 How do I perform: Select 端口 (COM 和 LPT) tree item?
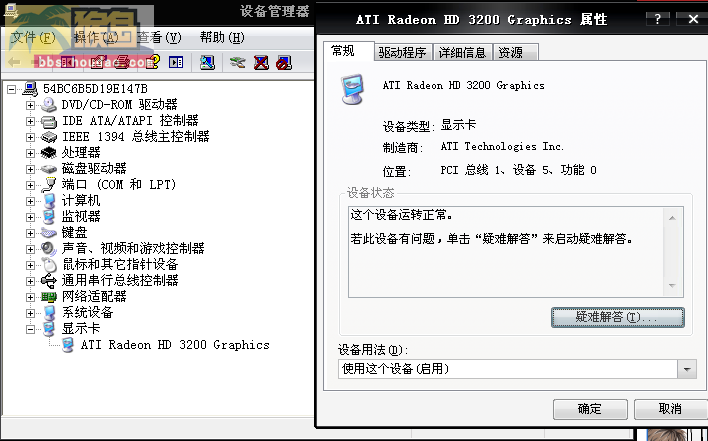[x=119, y=184]
